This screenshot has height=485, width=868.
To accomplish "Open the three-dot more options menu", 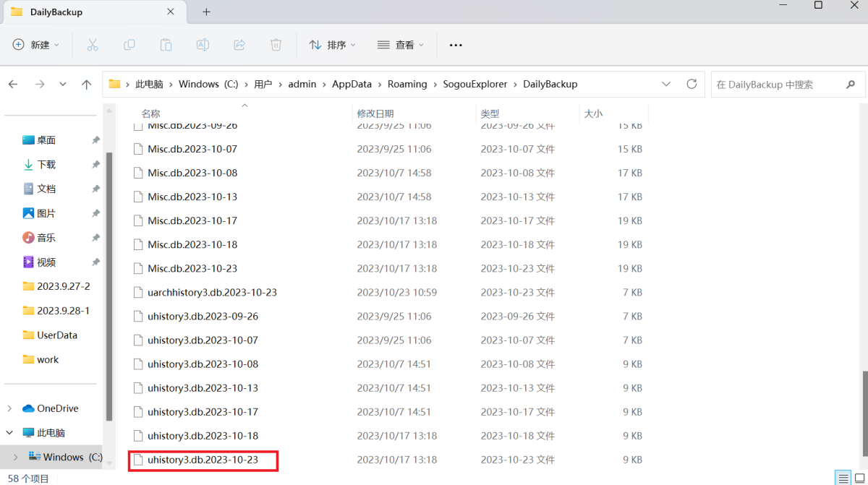I will (x=456, y=45).
